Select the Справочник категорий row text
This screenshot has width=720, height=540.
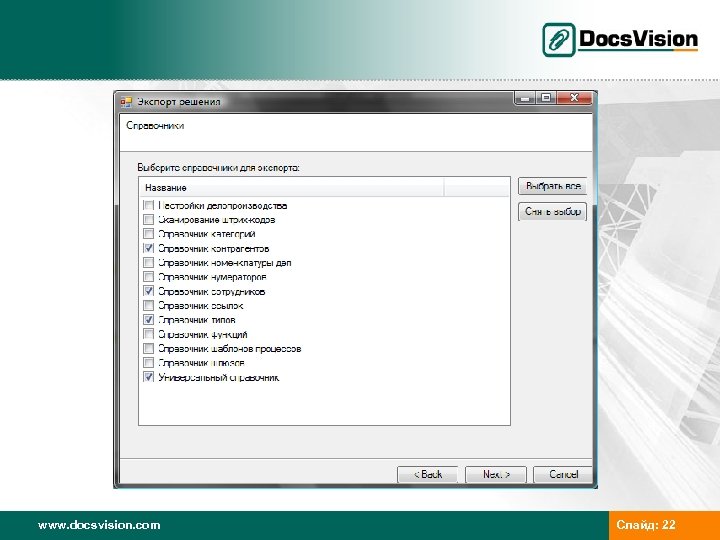(207, 234)
